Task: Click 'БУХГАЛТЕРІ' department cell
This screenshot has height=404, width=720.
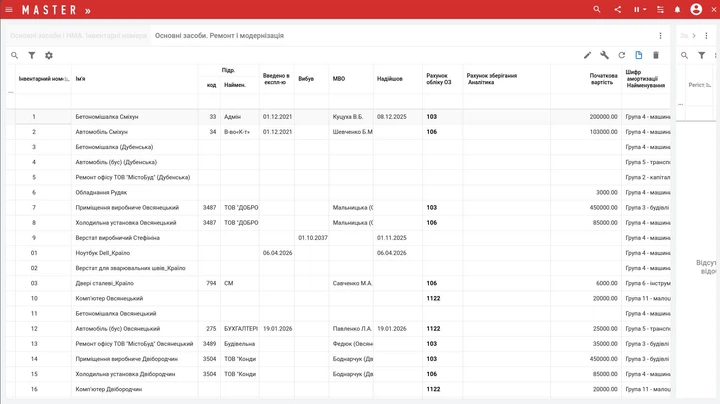Action: pos(241,329)
